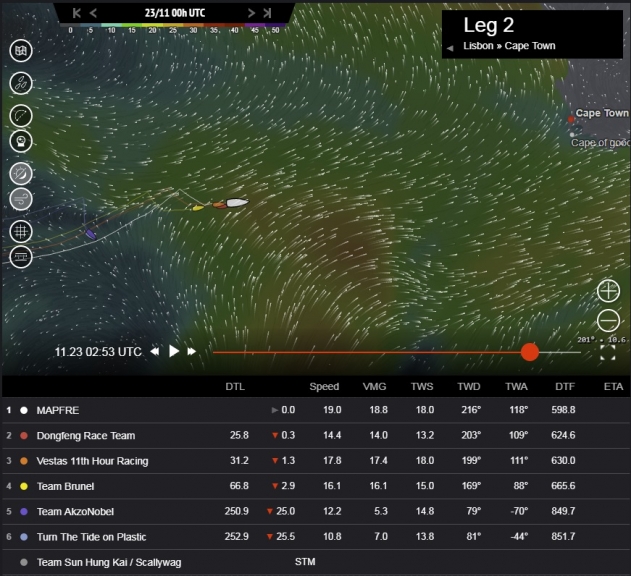
Task: Select the range arc measuring tool
Action: (x=21, y=116)
